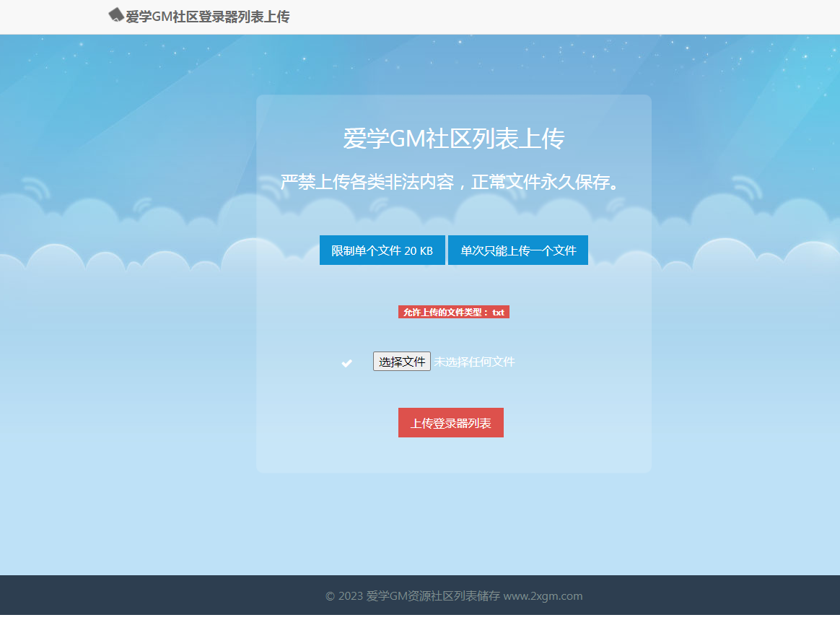Click the © 2023 copyright text

click(344, 596)
